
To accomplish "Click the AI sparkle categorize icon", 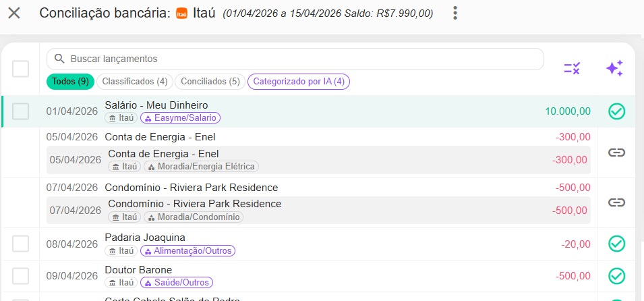I will tap(614, 68).
